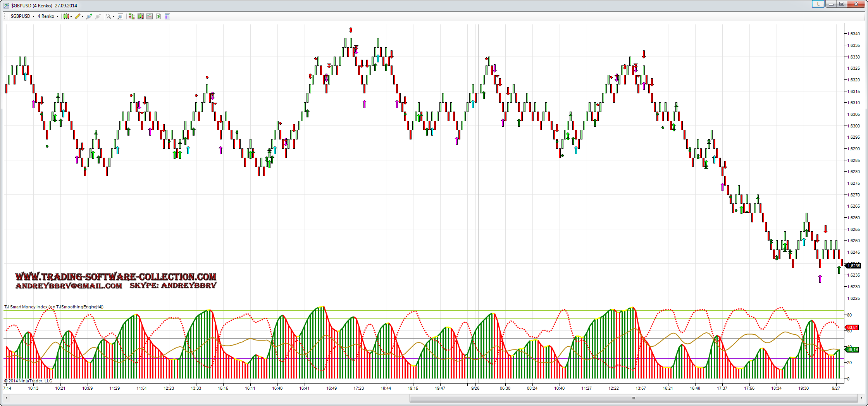Click the 63,81 indicator value marker

[x=852, y=327]
